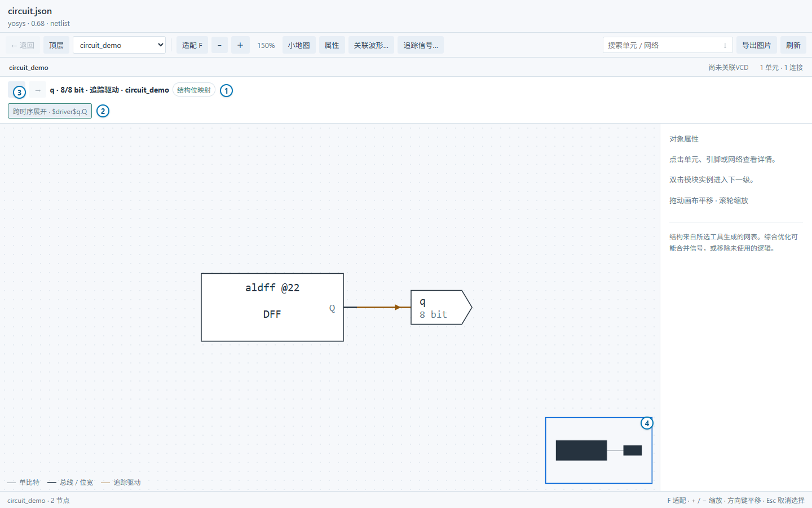812x508 pixels.
Task: Click the 结构位映射 chip
Action: coord(194,90)
